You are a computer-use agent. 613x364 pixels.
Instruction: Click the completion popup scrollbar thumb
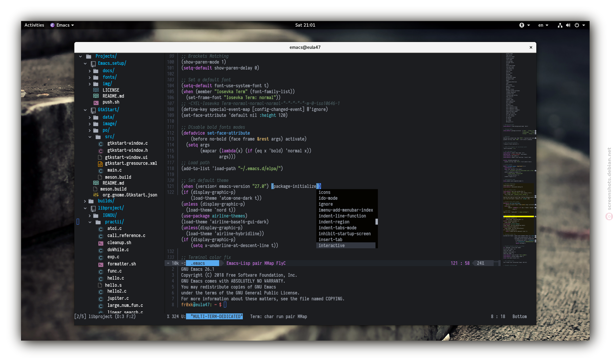point(376,222)
